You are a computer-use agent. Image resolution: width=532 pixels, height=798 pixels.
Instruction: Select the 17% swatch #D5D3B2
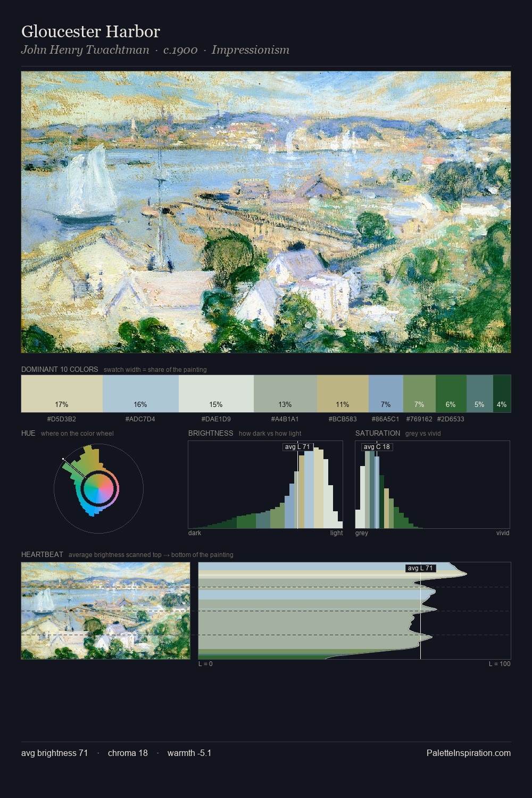click(x=62, y=394)
